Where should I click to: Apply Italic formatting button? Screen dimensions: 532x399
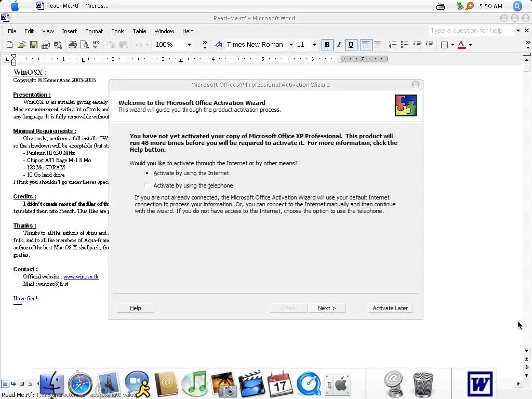pyautogui.click(x=339, y=45)
